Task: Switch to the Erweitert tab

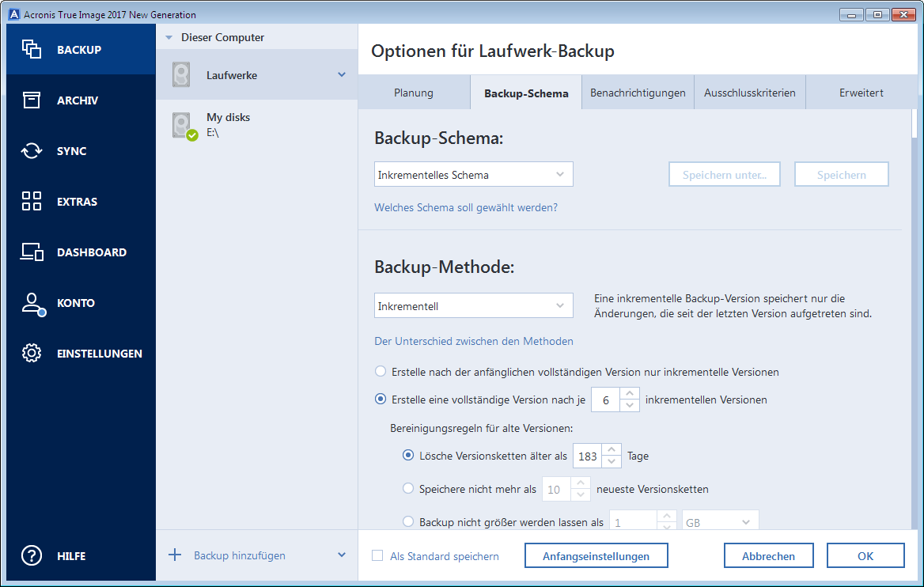Action: (861, 93)
